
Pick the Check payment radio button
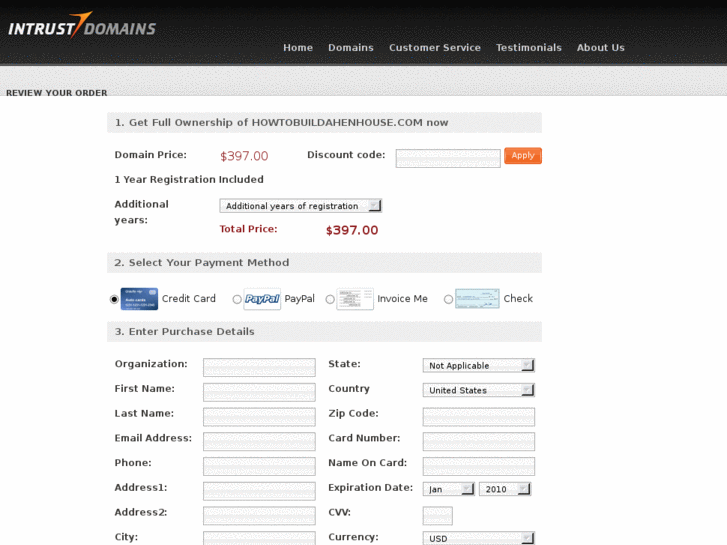448,299
